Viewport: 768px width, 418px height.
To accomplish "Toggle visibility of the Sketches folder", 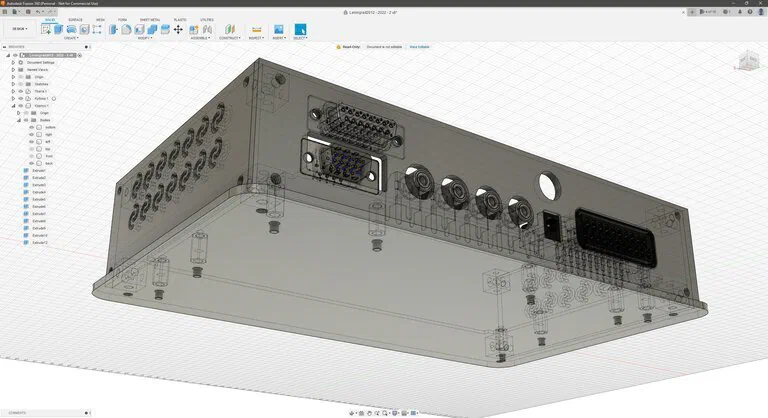I will coord(21,84).
